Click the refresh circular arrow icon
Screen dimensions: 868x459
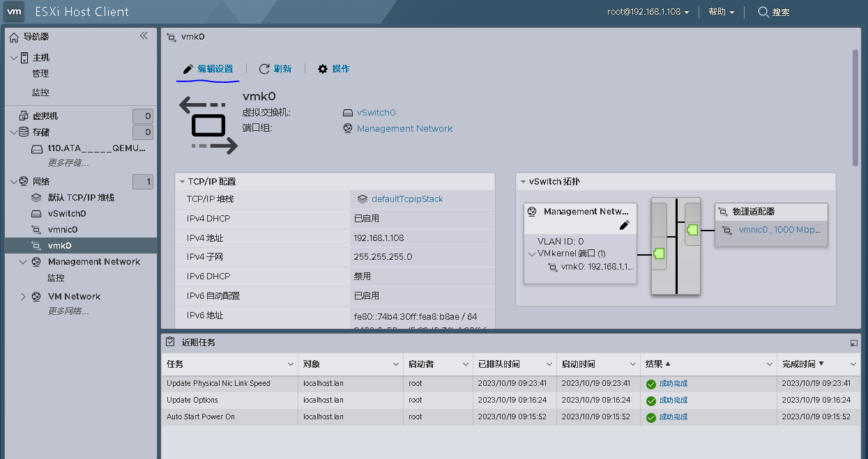tap(264, 69)
